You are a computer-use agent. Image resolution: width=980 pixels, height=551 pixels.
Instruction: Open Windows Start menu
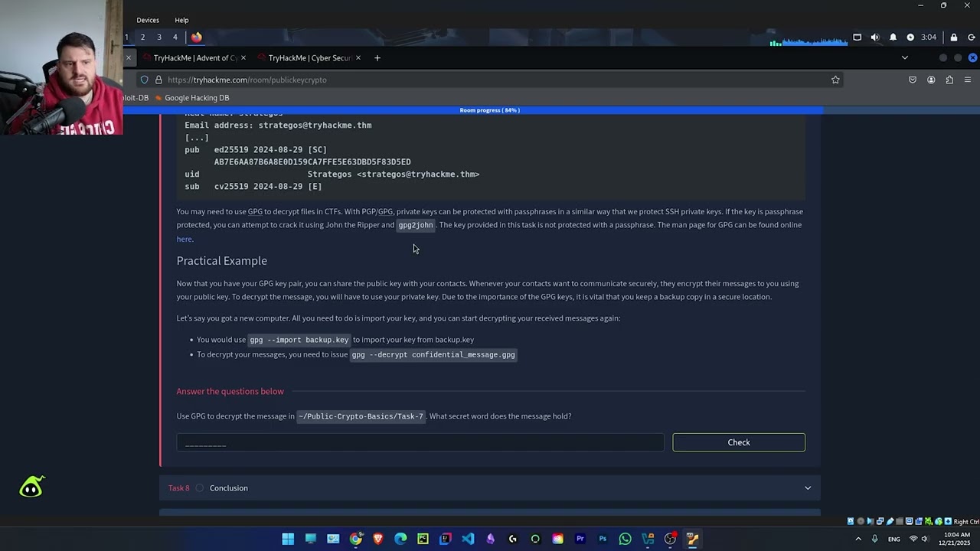click(x=288, y=539)
